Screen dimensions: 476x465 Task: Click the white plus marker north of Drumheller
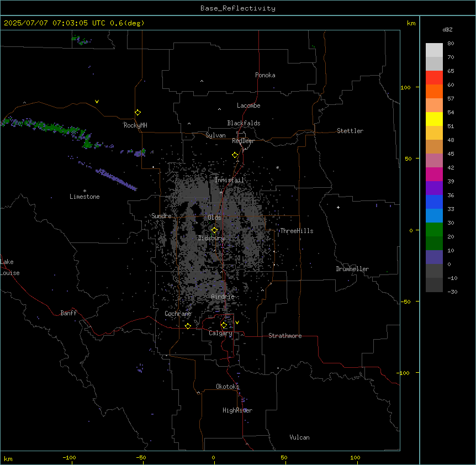click(x=338, y=207)
